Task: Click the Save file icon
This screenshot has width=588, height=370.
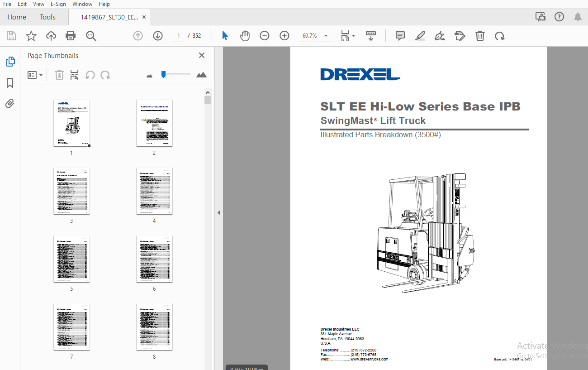Action: (11, 36)
